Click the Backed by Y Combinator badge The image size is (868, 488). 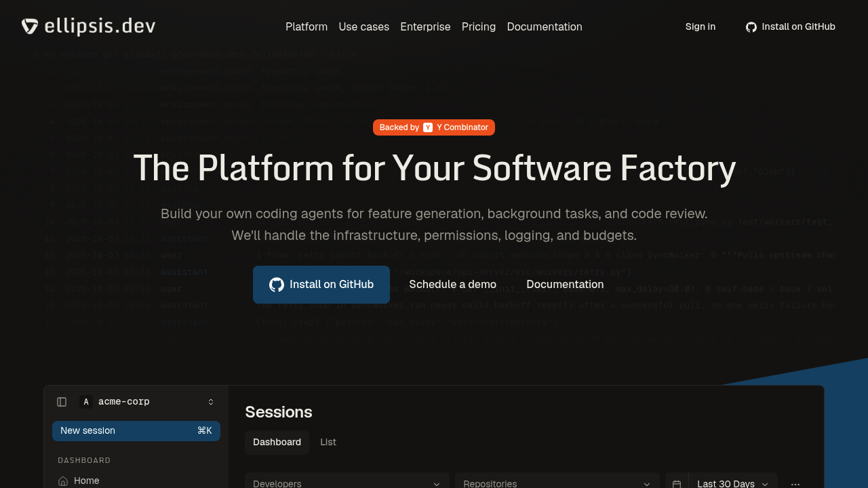(x=434, y=127)
